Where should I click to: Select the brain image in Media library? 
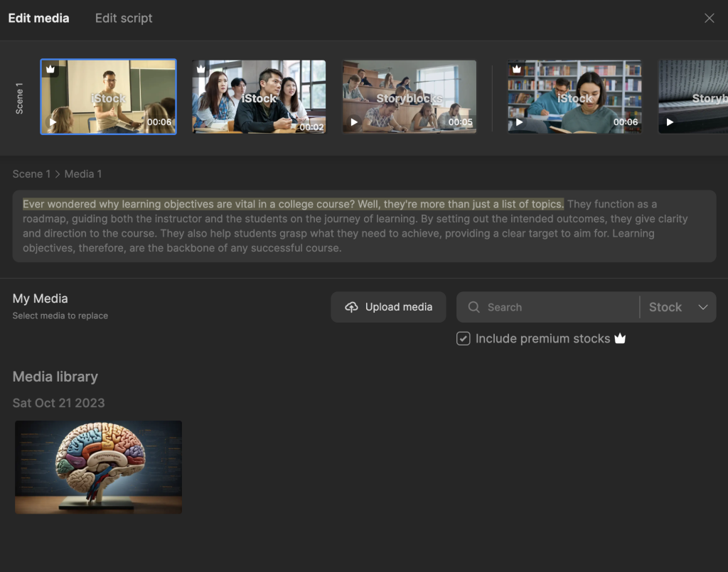coord(98,467)
